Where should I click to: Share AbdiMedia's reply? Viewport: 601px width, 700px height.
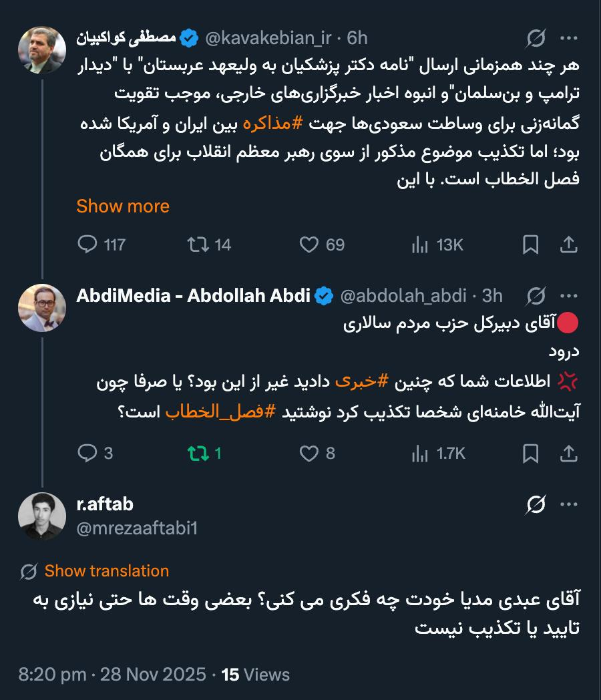(570, 454)
